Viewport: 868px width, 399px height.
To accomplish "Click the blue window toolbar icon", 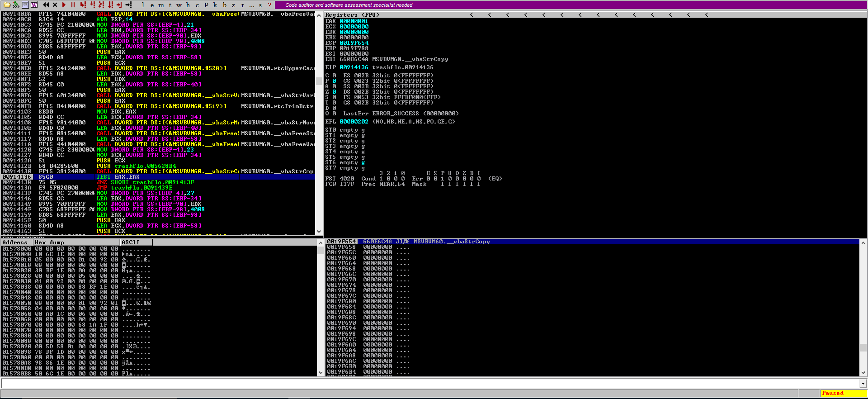I will click(25, 5).
